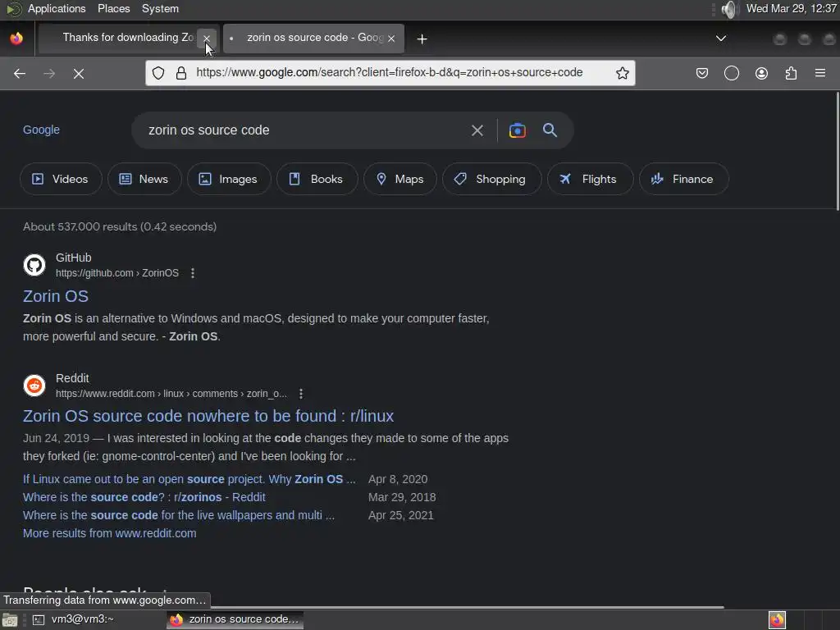Close the zorin os source code tab
Image resolution: width=840 pixels, height=630 pixels.
[x=391, y=39]
